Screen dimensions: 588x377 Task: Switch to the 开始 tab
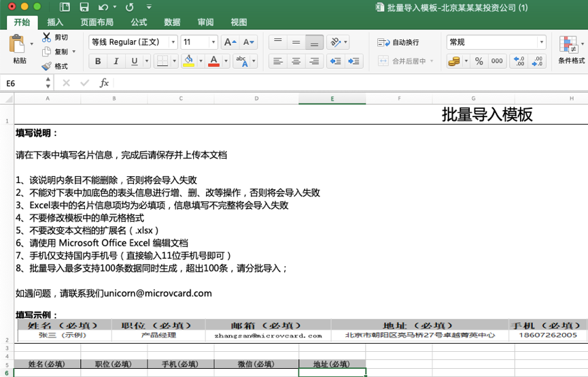pos(22,22)
